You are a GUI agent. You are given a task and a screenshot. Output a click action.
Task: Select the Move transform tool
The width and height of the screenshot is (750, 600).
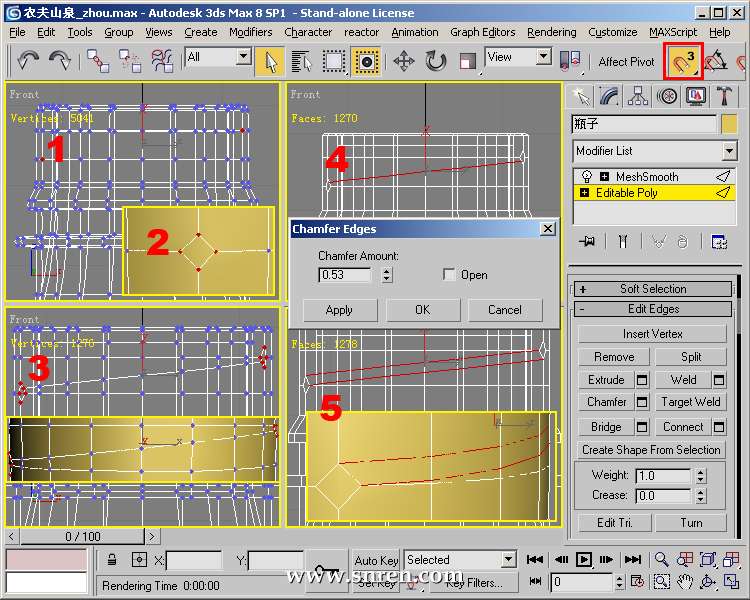pos(404,61)
